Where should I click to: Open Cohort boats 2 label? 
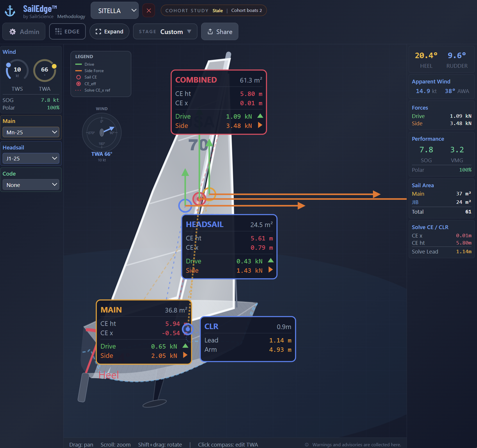click(x=246, y=10)
